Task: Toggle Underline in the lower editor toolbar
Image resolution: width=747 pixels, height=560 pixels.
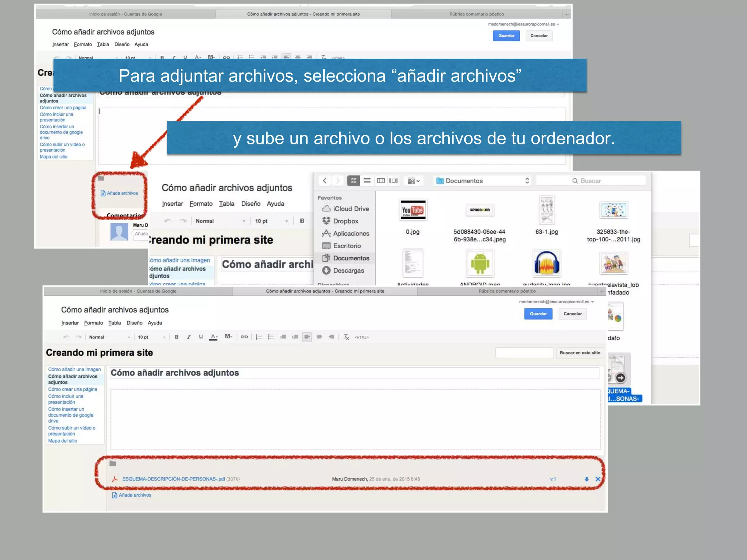Action: (201, 337)
